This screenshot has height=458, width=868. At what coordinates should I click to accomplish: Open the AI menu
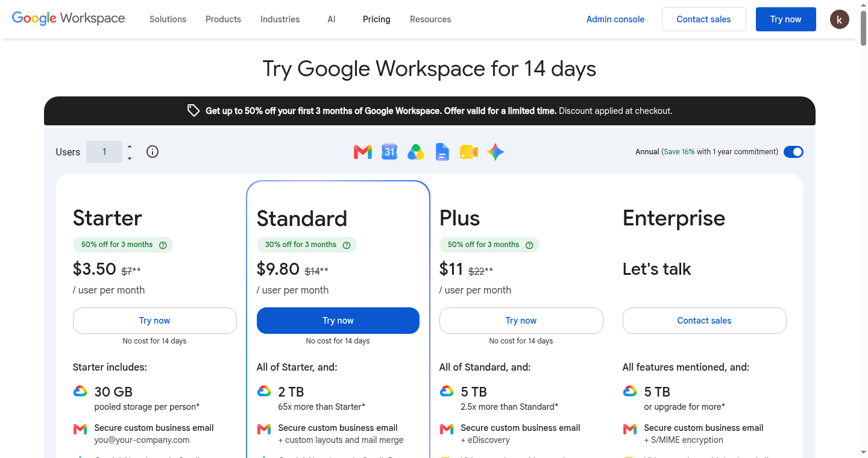point(332,19)
